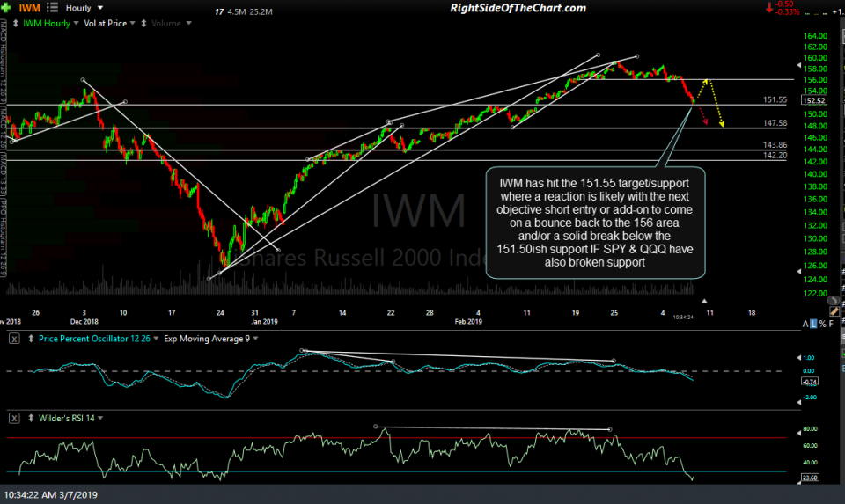
Task: Click the time-axis expansion triangle marker
Action: 704,301
